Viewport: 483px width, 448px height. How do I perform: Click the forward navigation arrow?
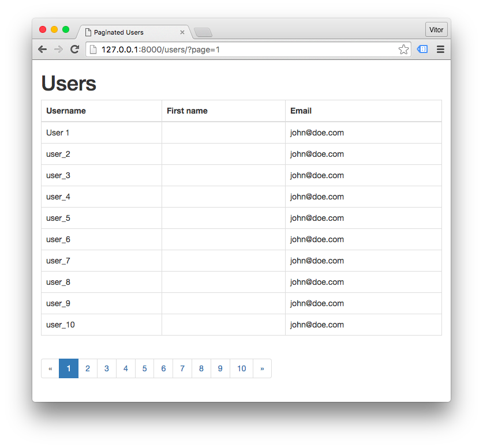click(x=58, y=49)
